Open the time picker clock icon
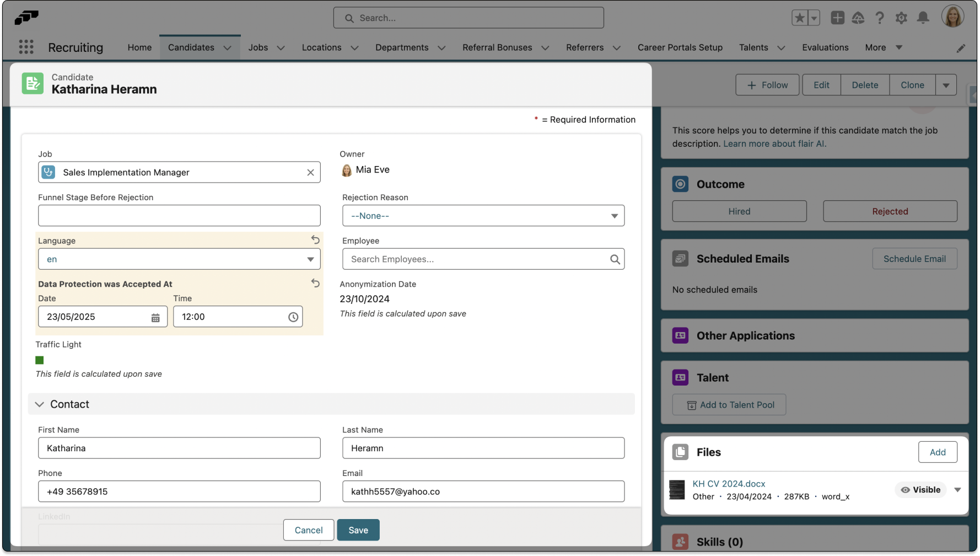Screen dimensions: 980x556 tap(293, 317)
